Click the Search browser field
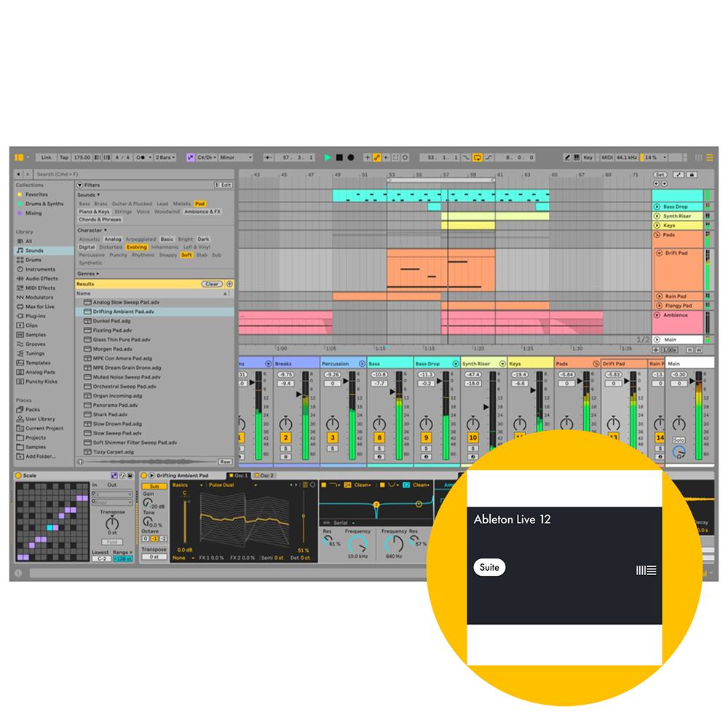728x728 pixels. (135, 174)
